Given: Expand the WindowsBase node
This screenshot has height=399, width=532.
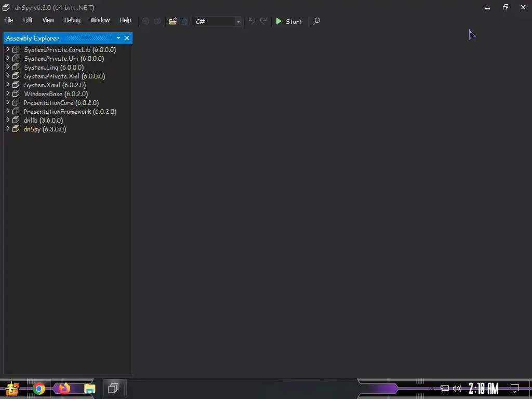Looking at the screenshot, I should tap(8, 94).
